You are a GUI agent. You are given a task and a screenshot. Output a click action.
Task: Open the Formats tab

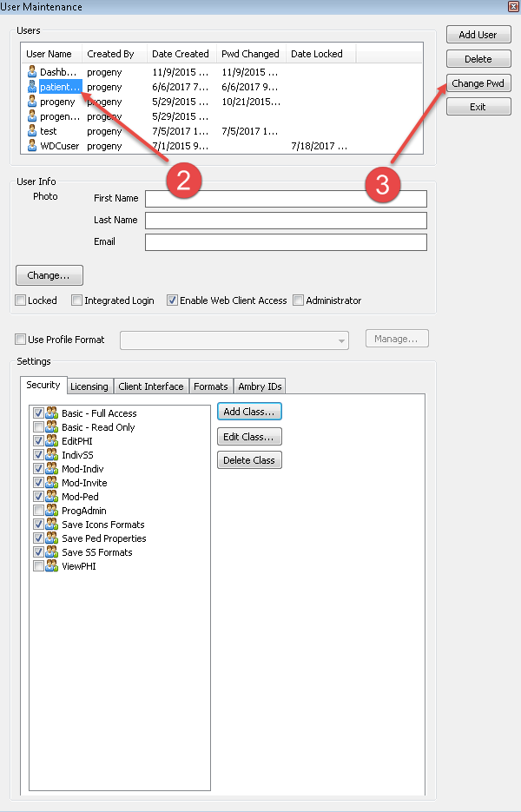(211, 386)
